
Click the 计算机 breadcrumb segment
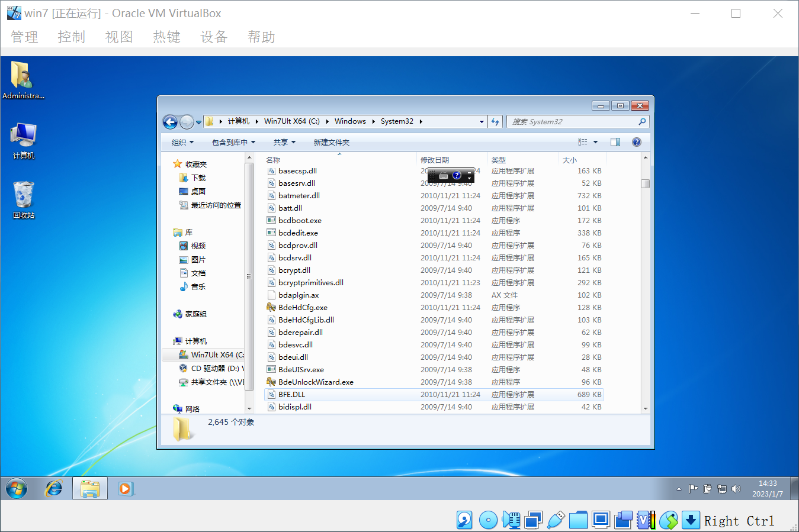point(239,121)
